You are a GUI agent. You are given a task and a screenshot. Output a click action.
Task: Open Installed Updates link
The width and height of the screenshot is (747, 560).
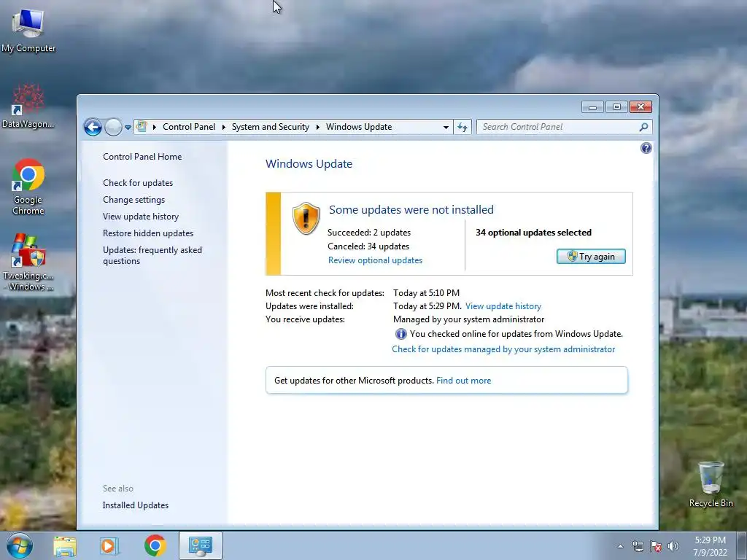[135, 505]
